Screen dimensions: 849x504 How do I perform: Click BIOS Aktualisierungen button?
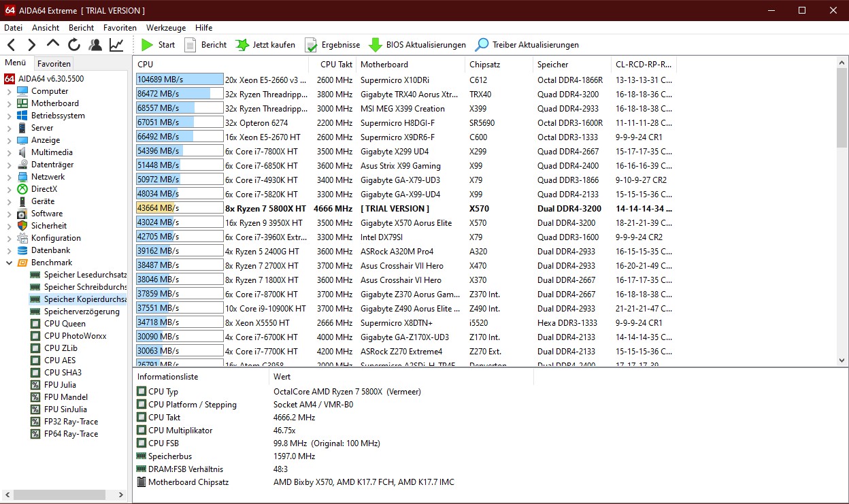417,45
